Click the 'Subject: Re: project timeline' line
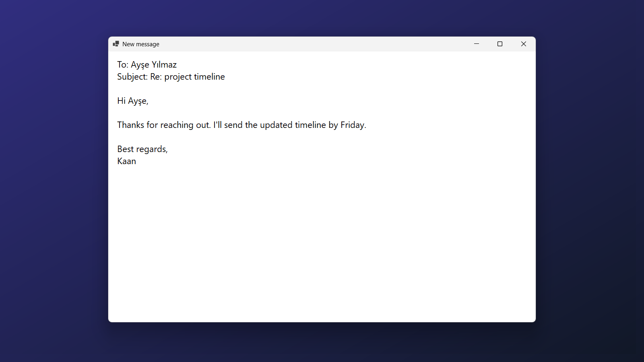This screenshot has height=362, width=644. (x=171, y=77)
